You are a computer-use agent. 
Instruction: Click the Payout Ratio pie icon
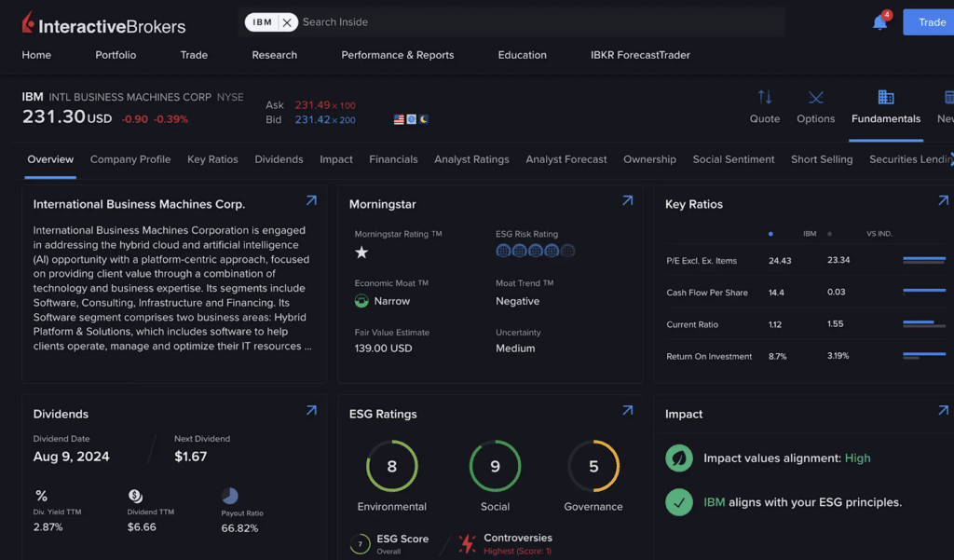pyautogui.click(x=229, y=496)
